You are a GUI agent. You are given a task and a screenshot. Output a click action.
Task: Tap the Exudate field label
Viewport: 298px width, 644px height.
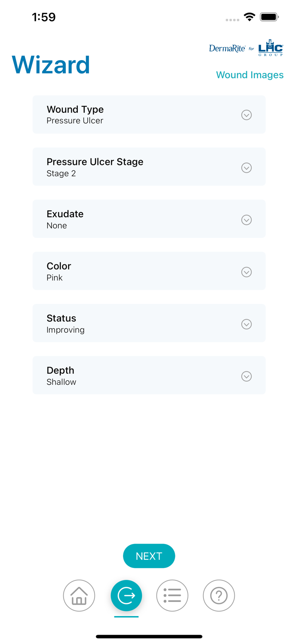[x=65, y=214]
